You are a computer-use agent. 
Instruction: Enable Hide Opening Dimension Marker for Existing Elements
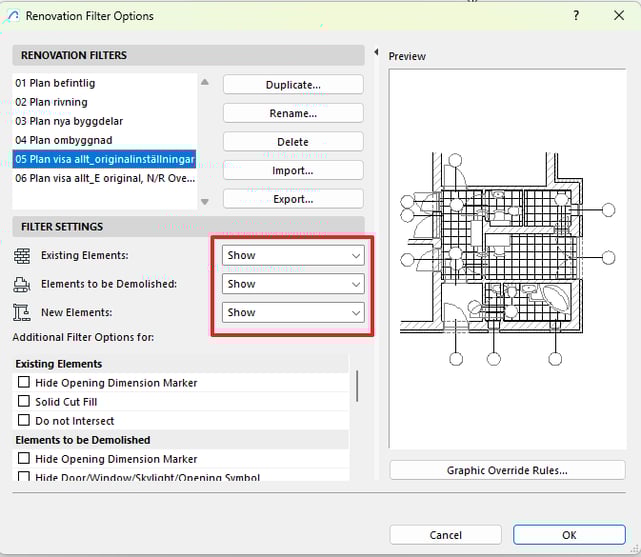pyautogui.click(x=23, y=383)
